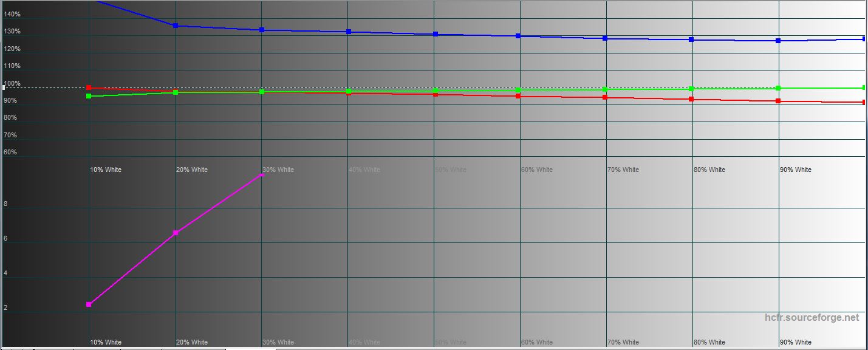Viewport: 868px width, 350px height.
Task: Click the green data point at 10% White
Action: pos(89,96)
